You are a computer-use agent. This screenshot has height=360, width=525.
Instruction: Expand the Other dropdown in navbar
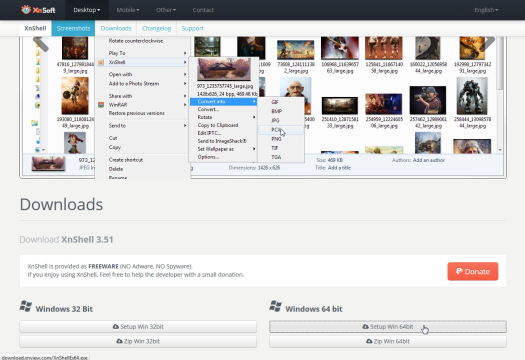166,10
